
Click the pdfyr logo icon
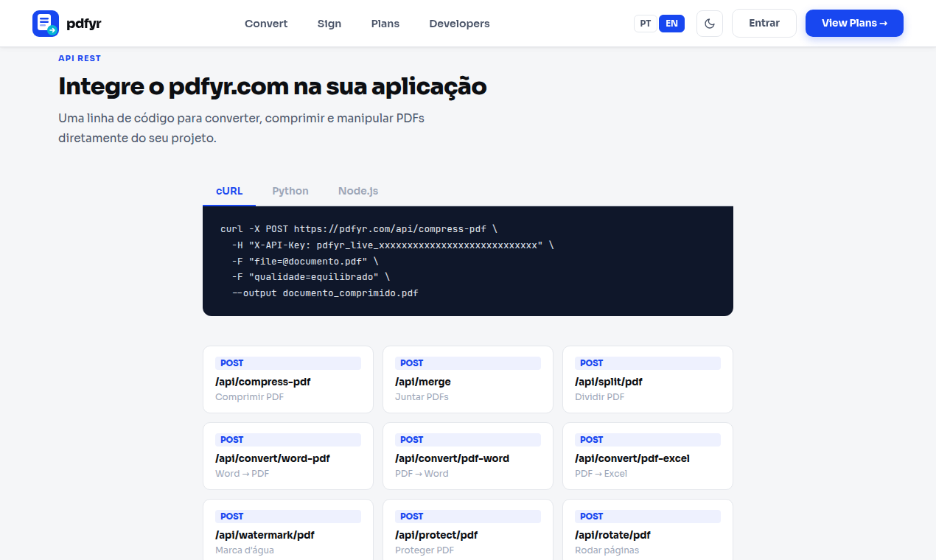pyautogui.click(x=46, y=24)
